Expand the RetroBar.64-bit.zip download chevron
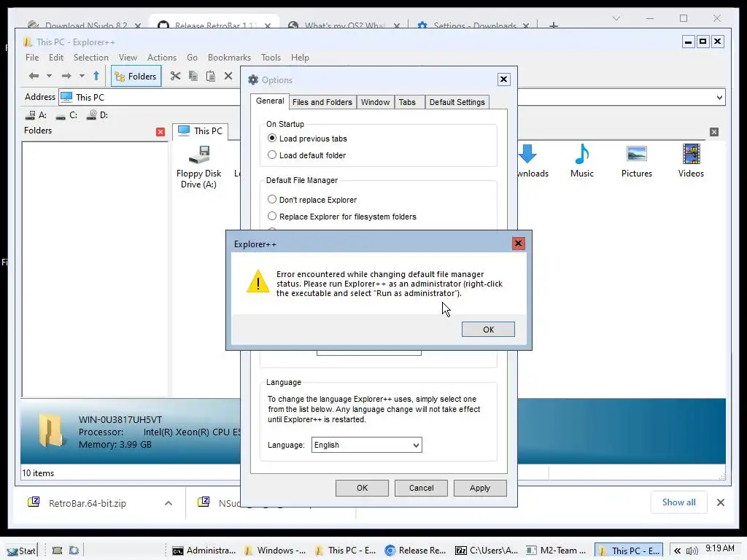Image resolution: width=747 pixels, height=560 pixels. click(169, 503)
